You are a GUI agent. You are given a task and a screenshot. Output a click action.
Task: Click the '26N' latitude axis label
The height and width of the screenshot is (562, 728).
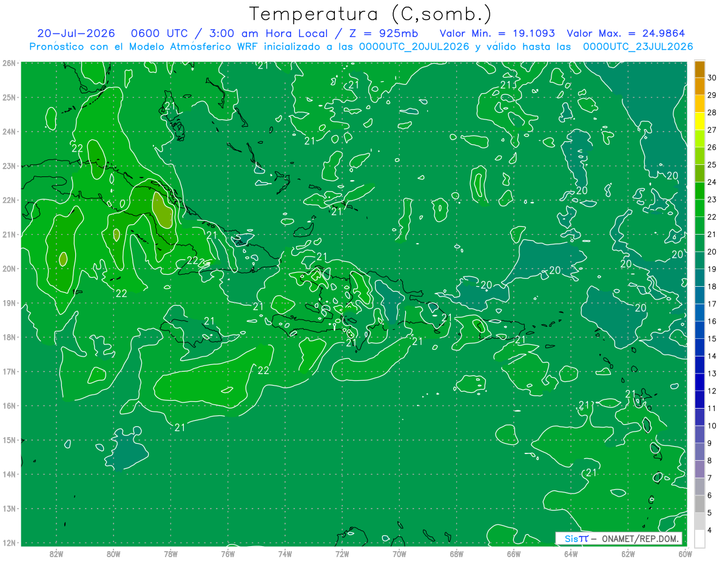click(9, 62)
